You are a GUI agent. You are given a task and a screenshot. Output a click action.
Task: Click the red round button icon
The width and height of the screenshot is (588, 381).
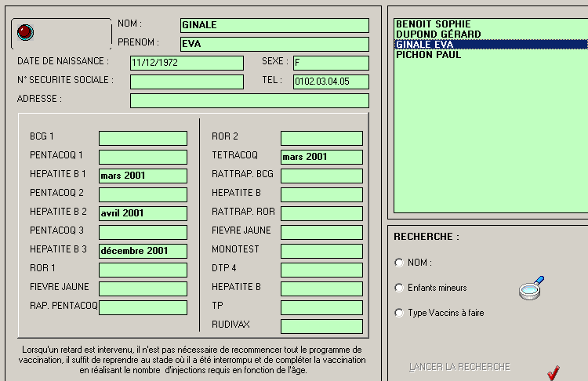[26, 32]
